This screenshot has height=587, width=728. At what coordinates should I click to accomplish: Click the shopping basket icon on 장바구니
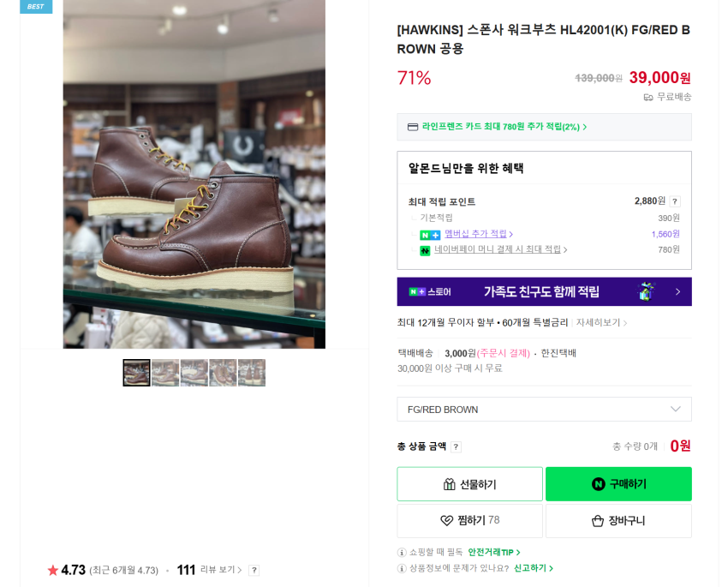tap(598, 520)
